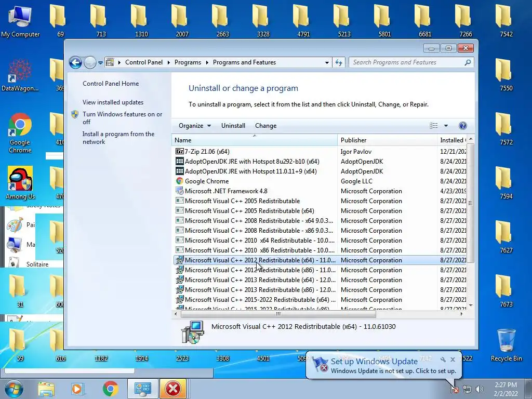Click the Programs breadcrumb
Screen dimensions: 532x399
(188, 62)
